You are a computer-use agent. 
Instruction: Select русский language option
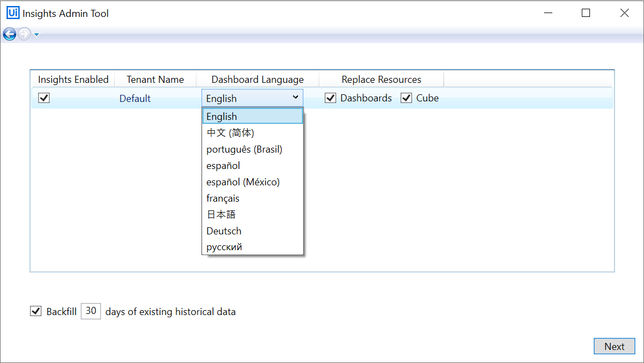coord(253,246)
